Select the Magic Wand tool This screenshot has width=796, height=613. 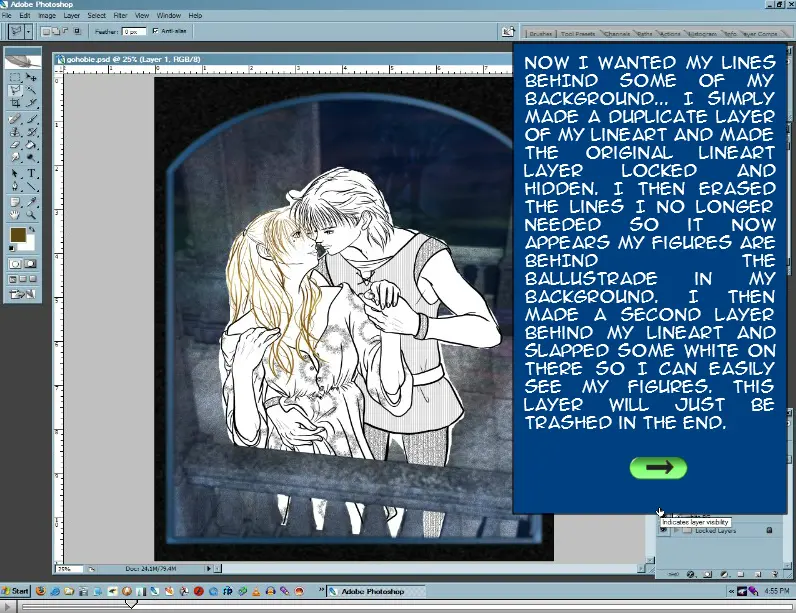[31, 90]
